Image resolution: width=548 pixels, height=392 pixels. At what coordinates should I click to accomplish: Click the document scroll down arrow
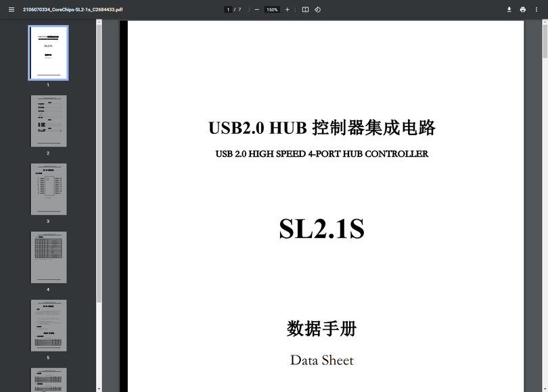pyautogui.click(x=545, y=389)
